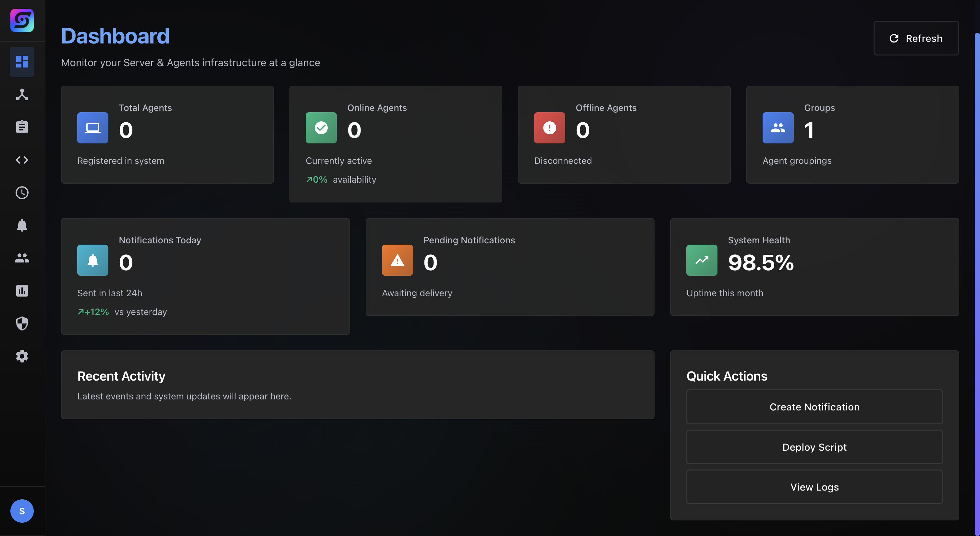Click the Create Notification quick action
The image size is (980, 536).
point(814,407)
